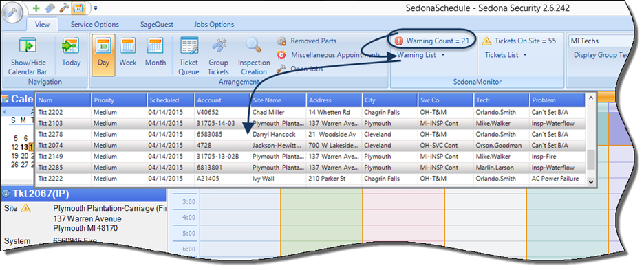Select ticket row Tkt 2149

click(x=311, y=157)
